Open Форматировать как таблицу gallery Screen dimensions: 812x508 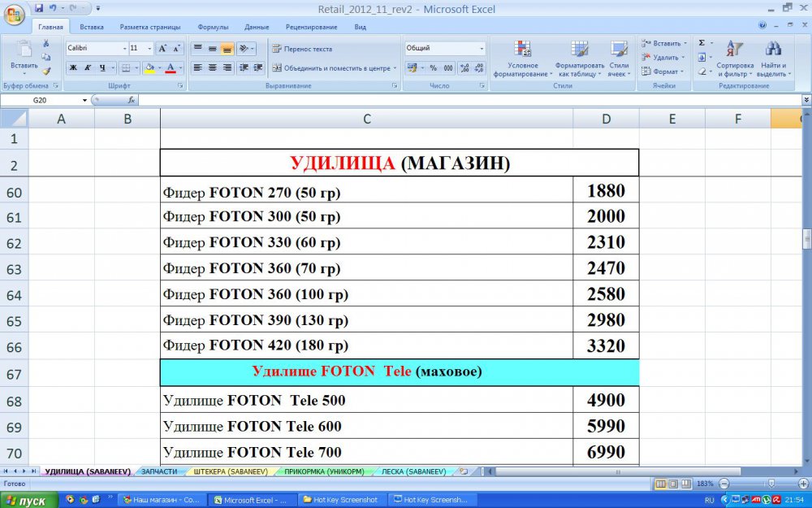(x=580, y=59)
